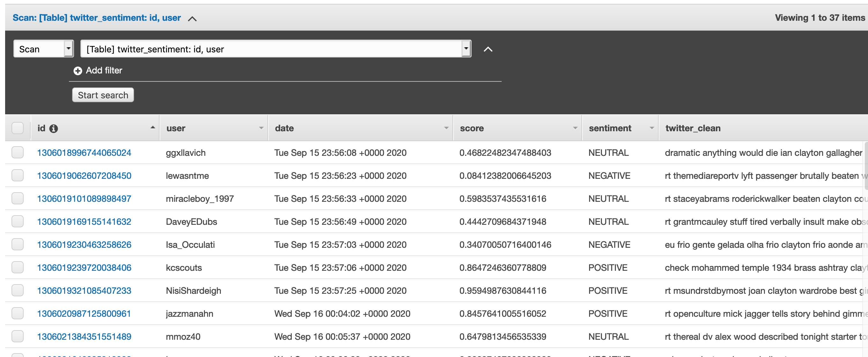868x357 pixels.
Task: Open the date column dropdown arrow
Action: 446,128
